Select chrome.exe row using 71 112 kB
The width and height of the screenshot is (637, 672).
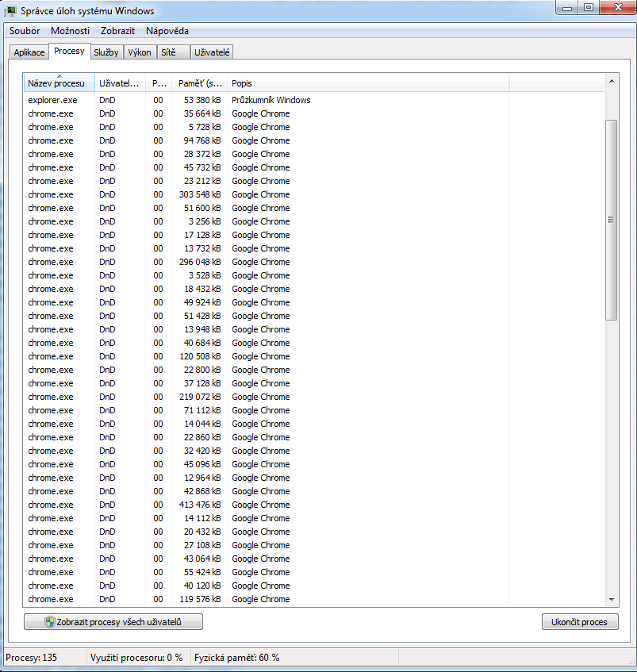pyautogui.click(x=267, y=410)
